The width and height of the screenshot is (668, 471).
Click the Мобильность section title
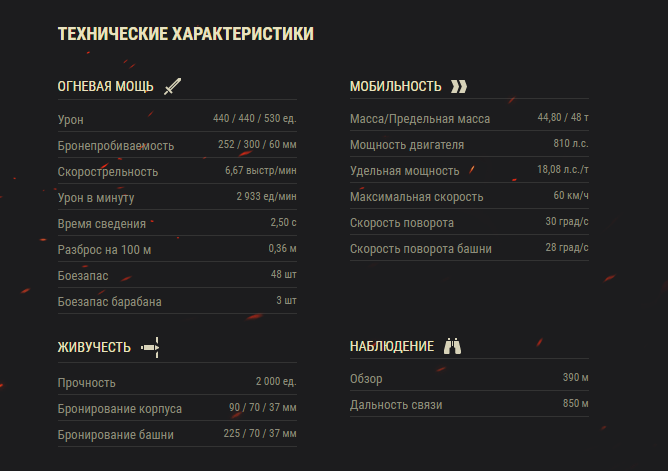(x=396, y=86)
